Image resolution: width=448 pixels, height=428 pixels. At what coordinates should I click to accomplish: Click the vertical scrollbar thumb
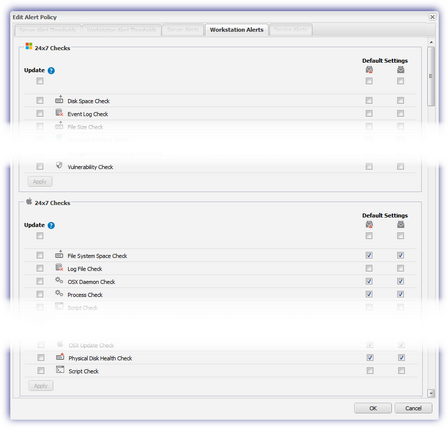[431, 76]
